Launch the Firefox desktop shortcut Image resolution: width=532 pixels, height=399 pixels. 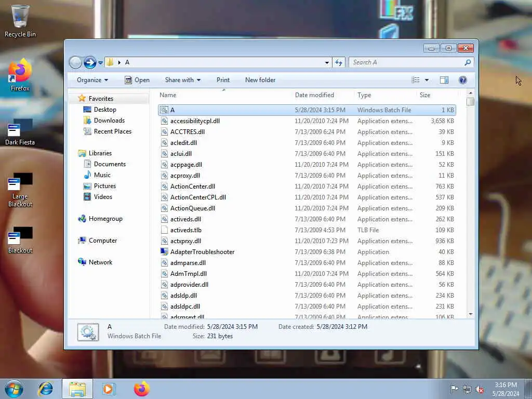point(20,75)
